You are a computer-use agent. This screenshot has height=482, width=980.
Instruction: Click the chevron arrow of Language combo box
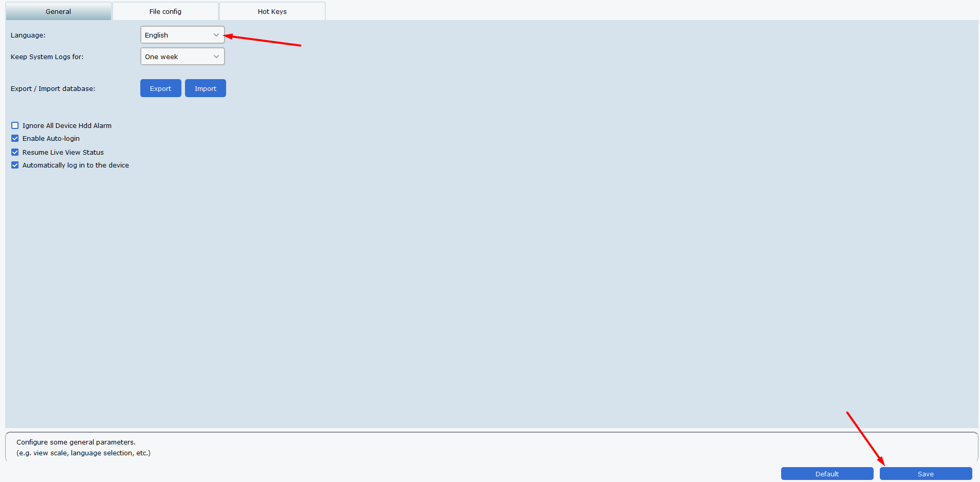[x=216, y=35]
